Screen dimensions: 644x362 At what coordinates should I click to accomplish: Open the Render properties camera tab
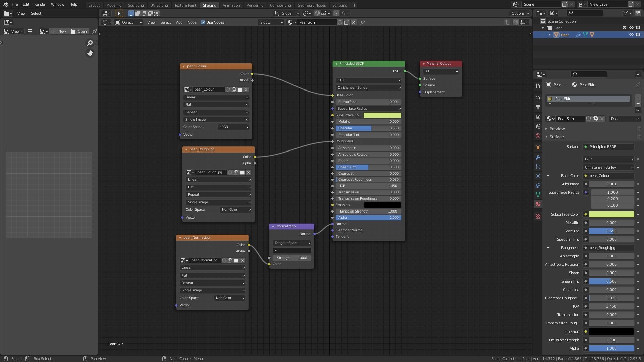pyautogui.click(x=538, y=98)
